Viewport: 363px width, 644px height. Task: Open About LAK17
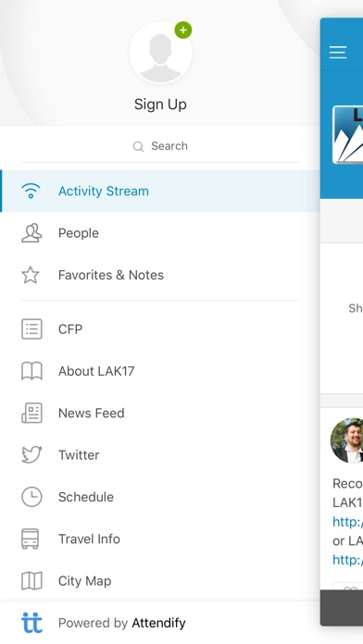click(160, 371)
